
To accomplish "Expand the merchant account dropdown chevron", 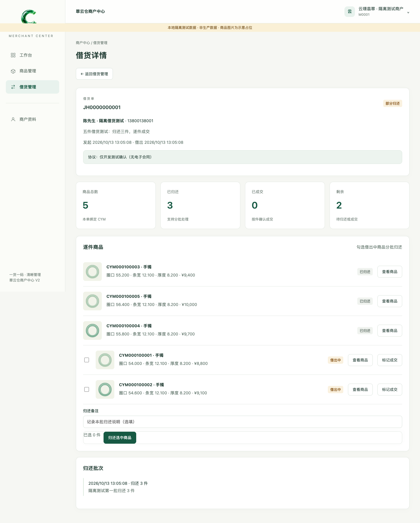I will [x=408, y=13].
